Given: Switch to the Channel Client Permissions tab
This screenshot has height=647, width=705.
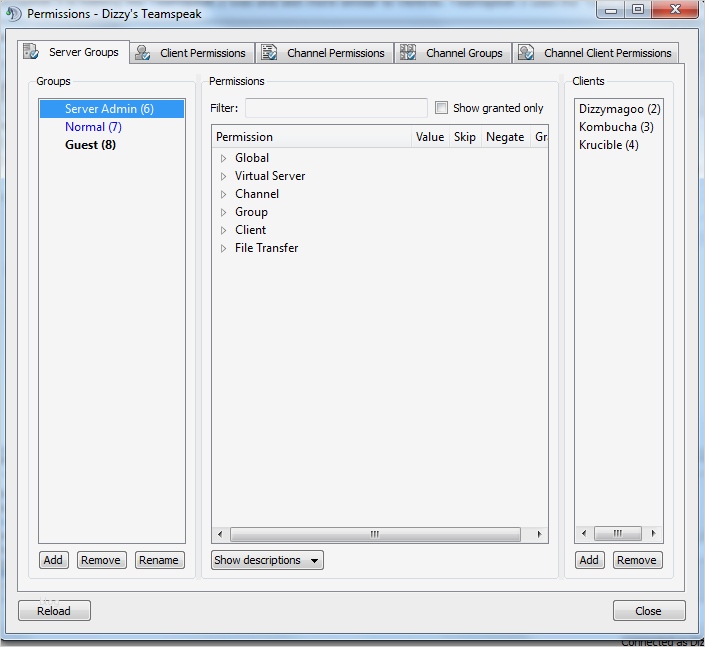Looking at the screenshot, I should point(595,53).
